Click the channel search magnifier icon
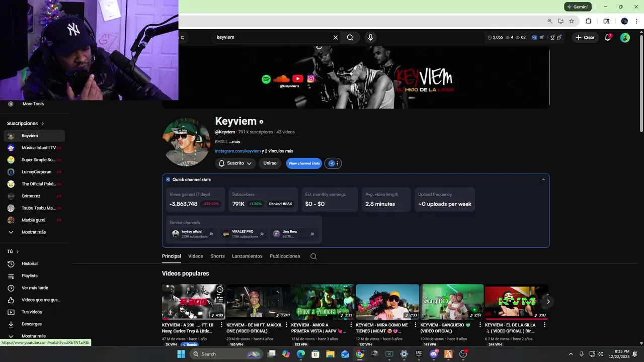 pyautogui.click(x=313, y=256)
